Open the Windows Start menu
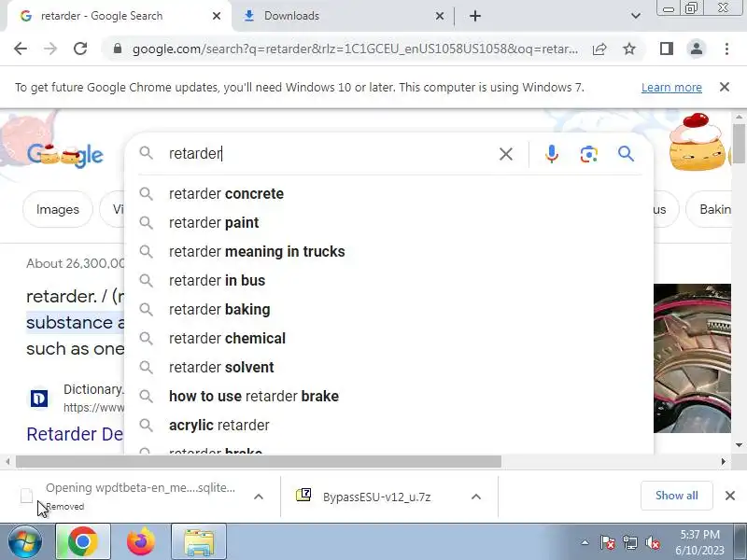The width and height of the screenshot is (747, 560). point(25,541)
